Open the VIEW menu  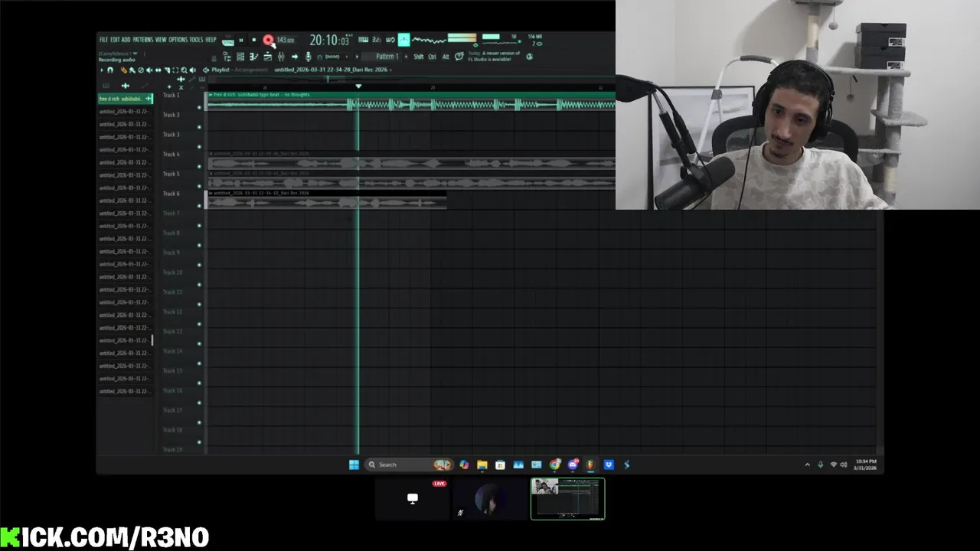click(x=161, y=40)
